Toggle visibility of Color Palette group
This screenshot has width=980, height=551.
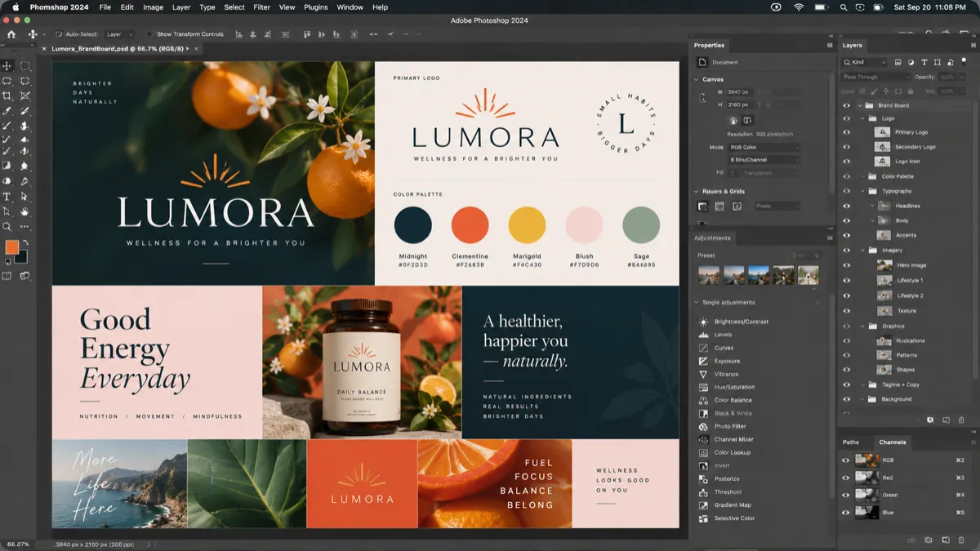click(x=846, y=176)
